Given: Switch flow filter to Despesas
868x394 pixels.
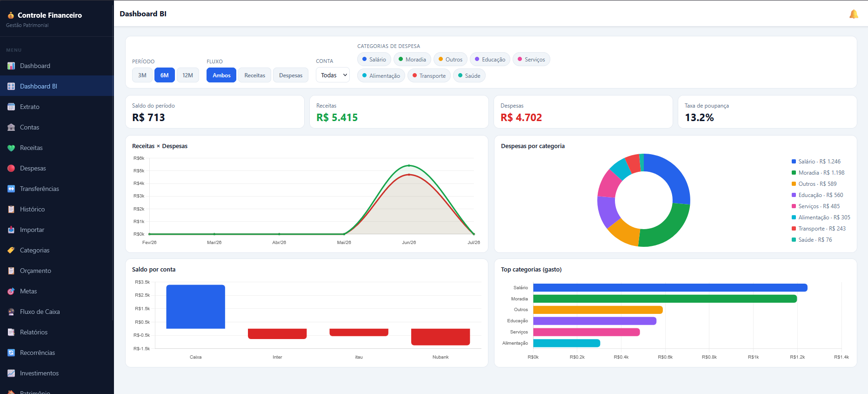Looking at the screenshot, I should click(x=291, y=75).
